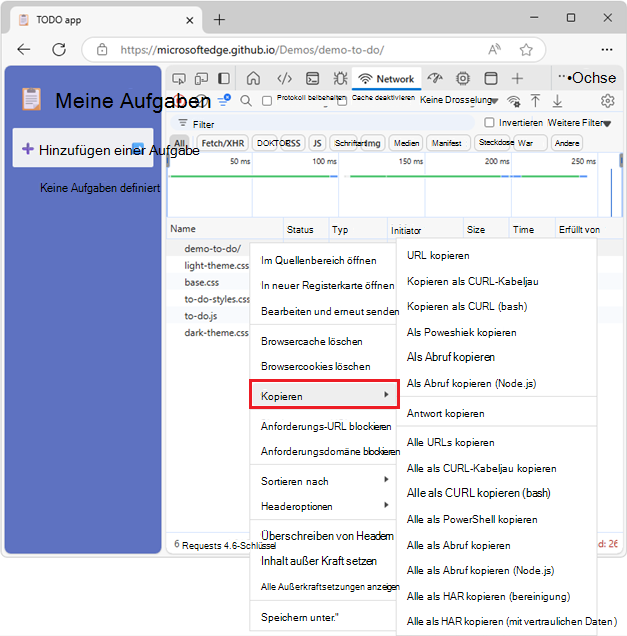Click the Name column header
The width and height of the screenshot is (627, 636).
coord(225,229)
